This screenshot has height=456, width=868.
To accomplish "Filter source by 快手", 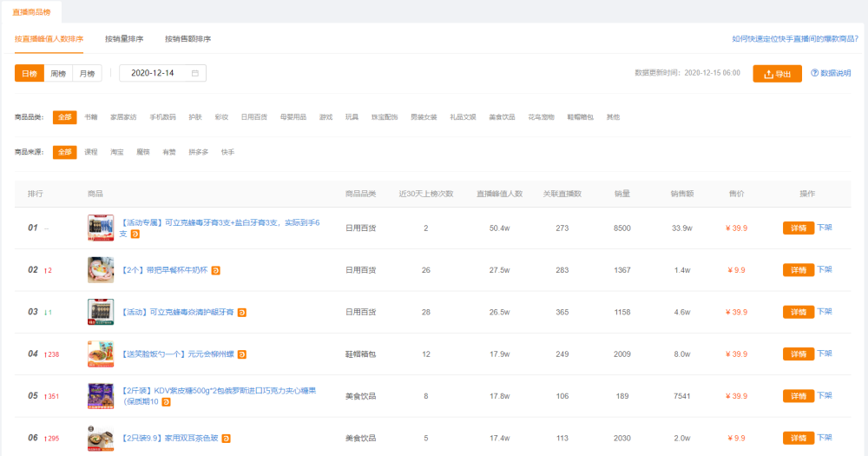I will tap(228, 152).
